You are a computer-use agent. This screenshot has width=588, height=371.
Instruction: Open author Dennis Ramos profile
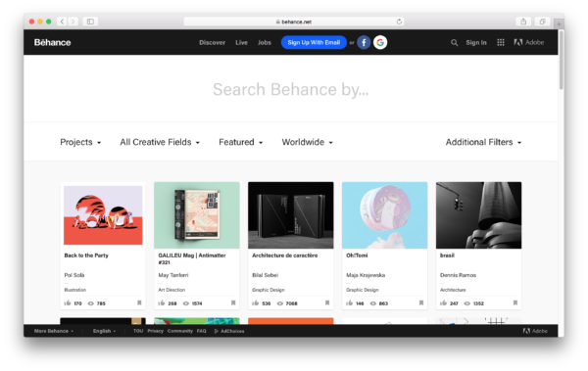(458, 275)
